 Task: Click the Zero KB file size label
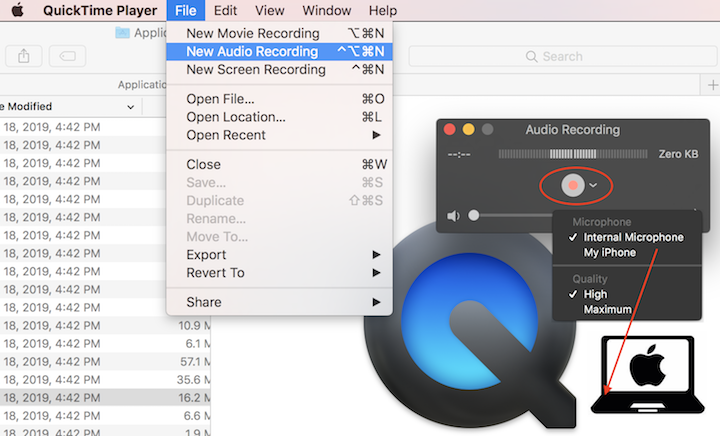678,154
